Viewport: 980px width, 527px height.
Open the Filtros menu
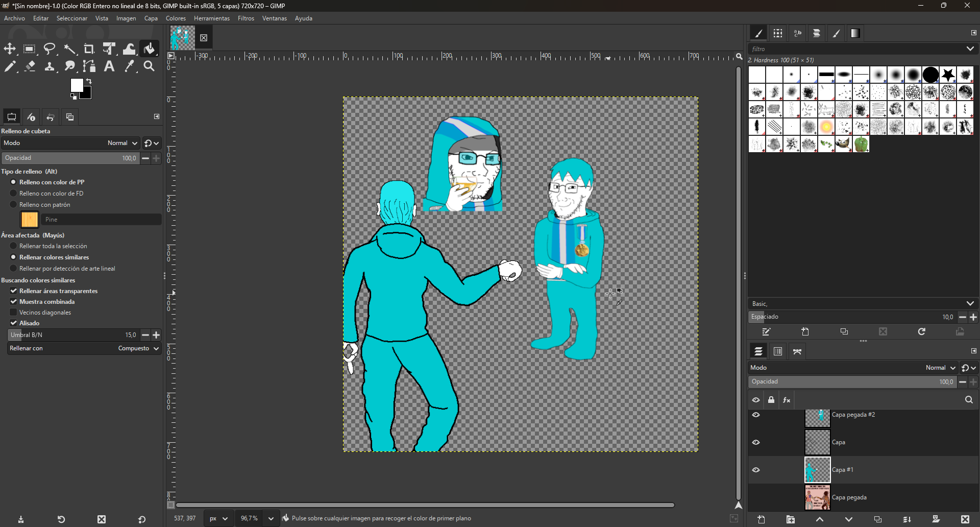(x=246, y=18)
